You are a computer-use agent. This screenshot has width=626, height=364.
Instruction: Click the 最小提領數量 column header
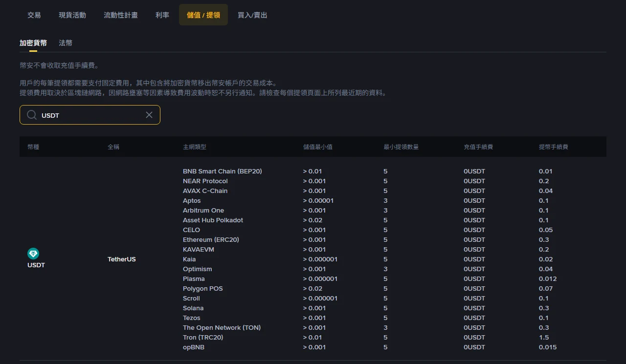(x=401, y=147)
